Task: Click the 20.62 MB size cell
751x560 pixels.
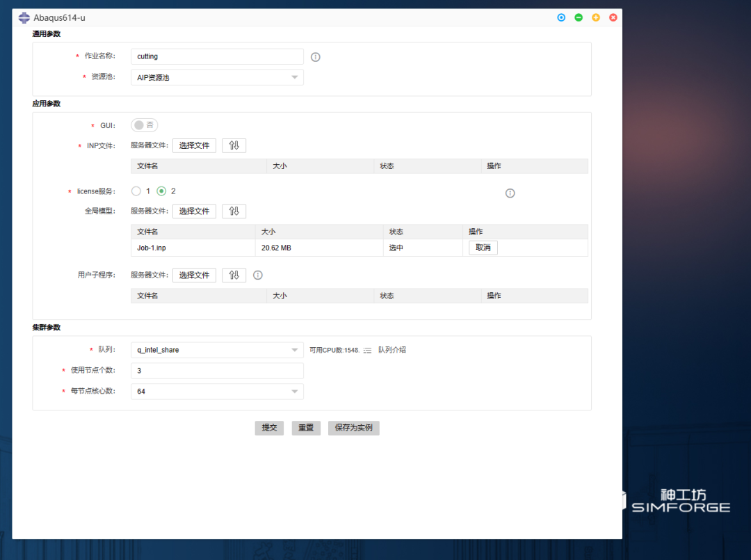Action: (x=319, y=248)
